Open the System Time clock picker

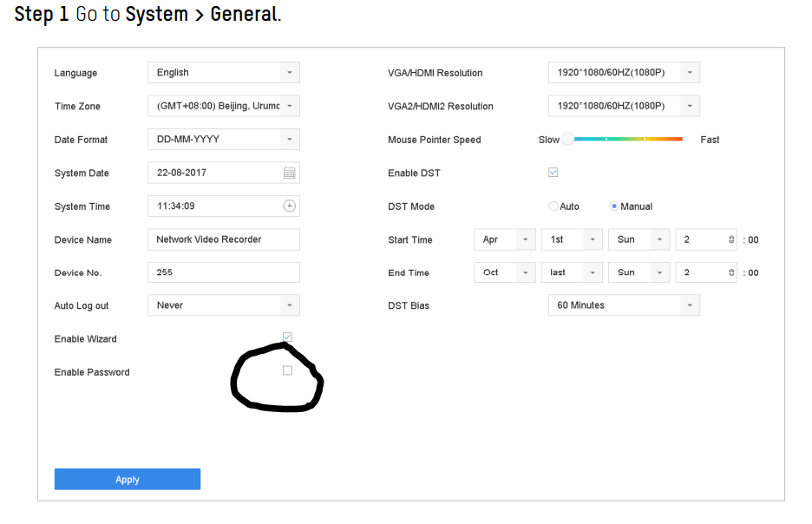(x=290, y=206)
